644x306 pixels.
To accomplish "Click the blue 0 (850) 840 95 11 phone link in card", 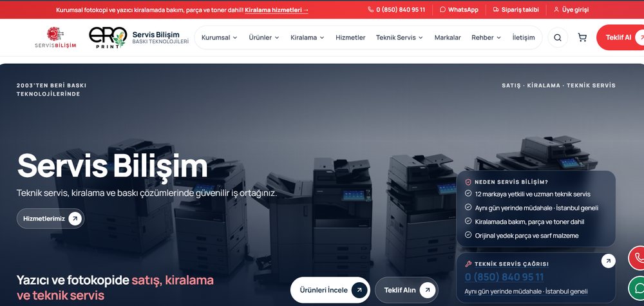I will pyautogui.click(x=504, y=277).
